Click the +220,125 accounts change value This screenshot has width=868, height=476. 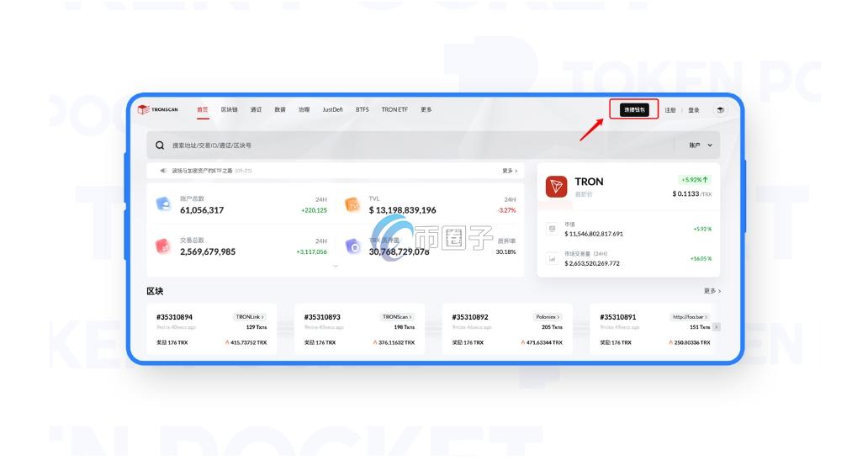pos(314,210)
